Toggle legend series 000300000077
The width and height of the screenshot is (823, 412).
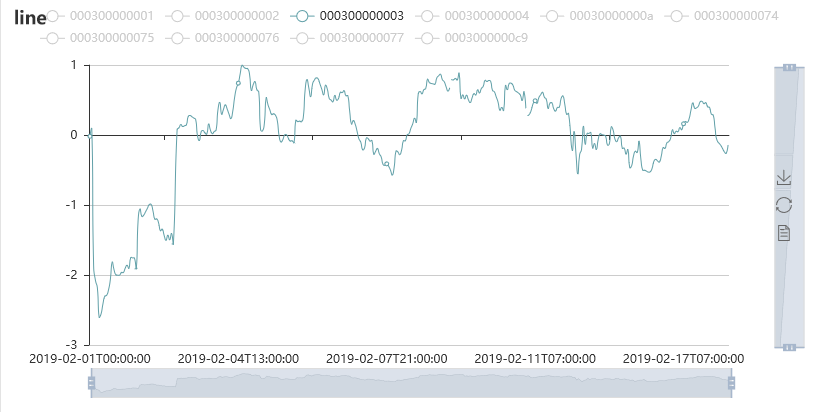coord(347,38)
